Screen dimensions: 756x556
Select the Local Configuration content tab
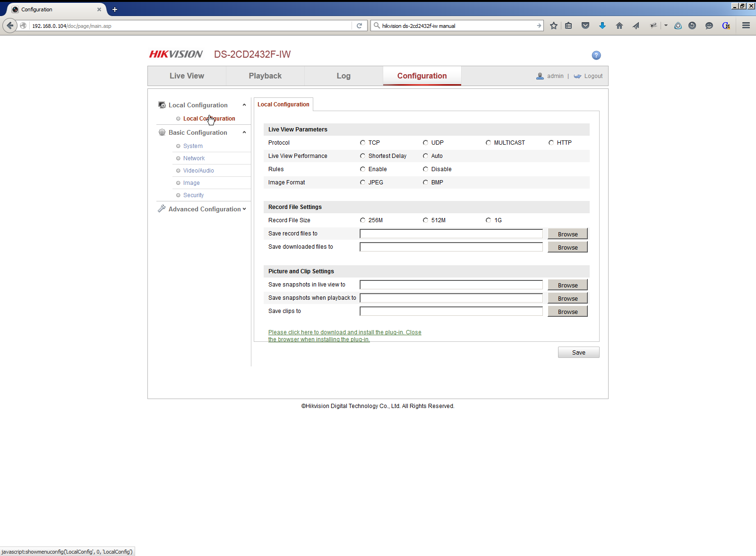[x=283, y=104]
